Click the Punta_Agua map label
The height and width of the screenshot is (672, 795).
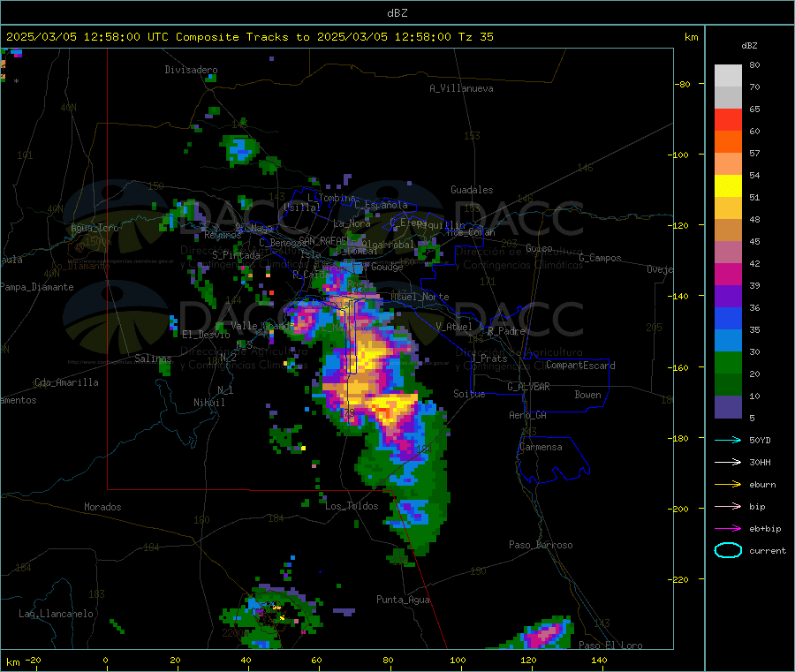click(x=404, y=600)
